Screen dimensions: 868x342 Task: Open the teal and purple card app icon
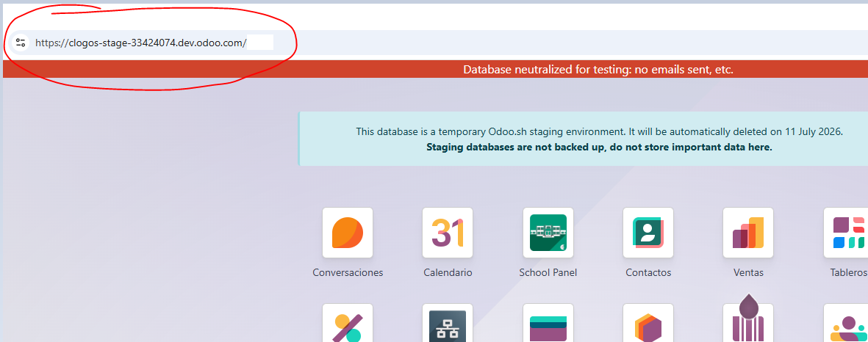[548, 323]
